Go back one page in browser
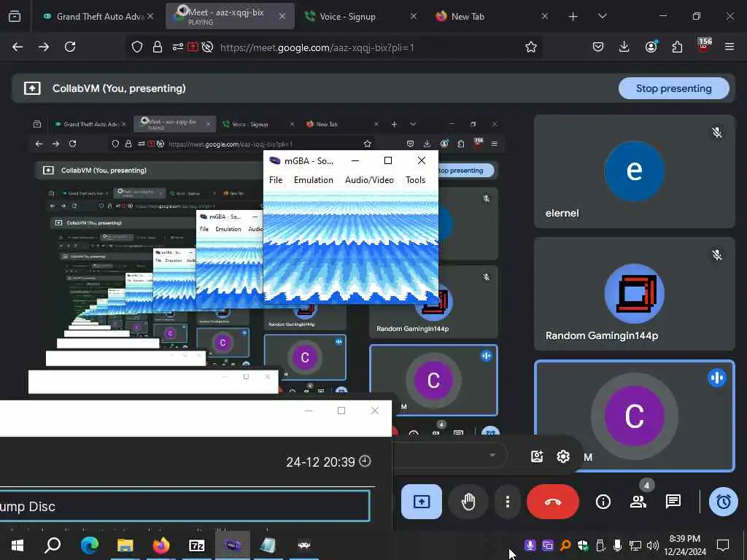This screenshot has width=747, height=560. pos(18,47)
